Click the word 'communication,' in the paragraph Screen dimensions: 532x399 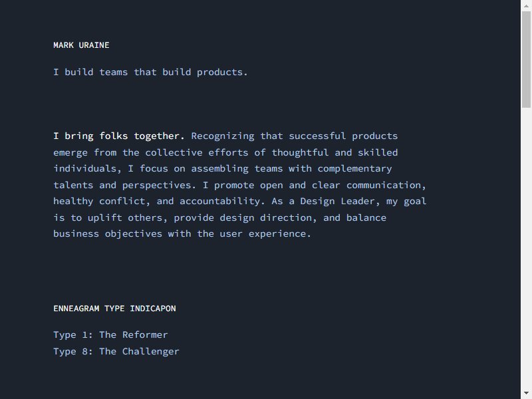click(x=386, y=186)
